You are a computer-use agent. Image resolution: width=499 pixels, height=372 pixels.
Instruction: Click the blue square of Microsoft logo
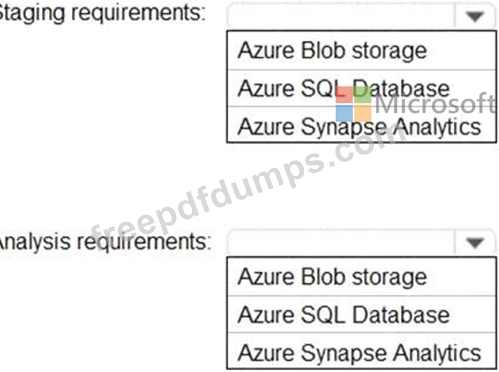[344, 113]
